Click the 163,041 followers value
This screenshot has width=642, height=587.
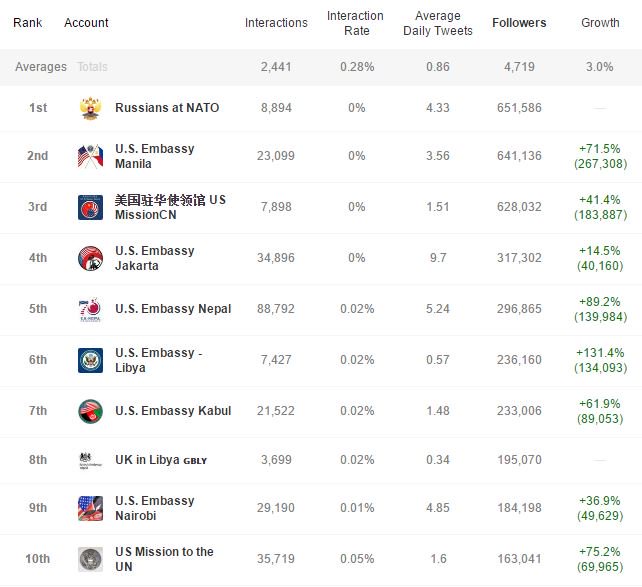[519, 559]
